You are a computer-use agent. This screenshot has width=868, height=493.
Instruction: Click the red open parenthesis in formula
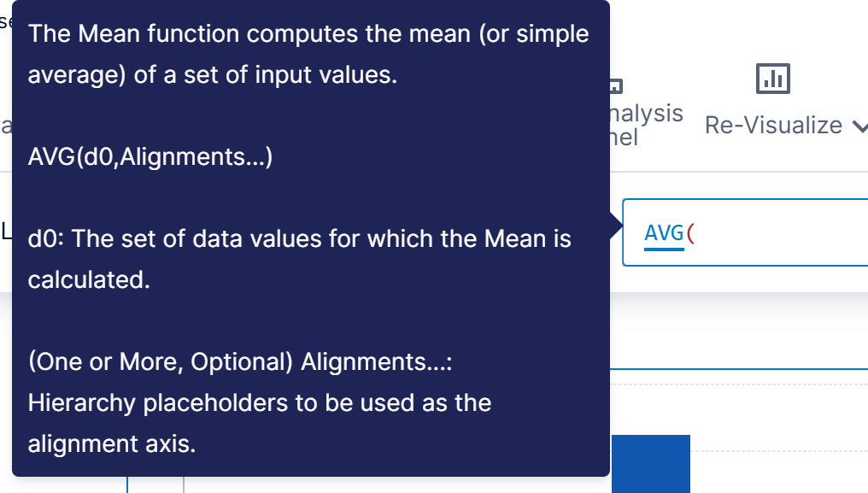click(690, 232)
